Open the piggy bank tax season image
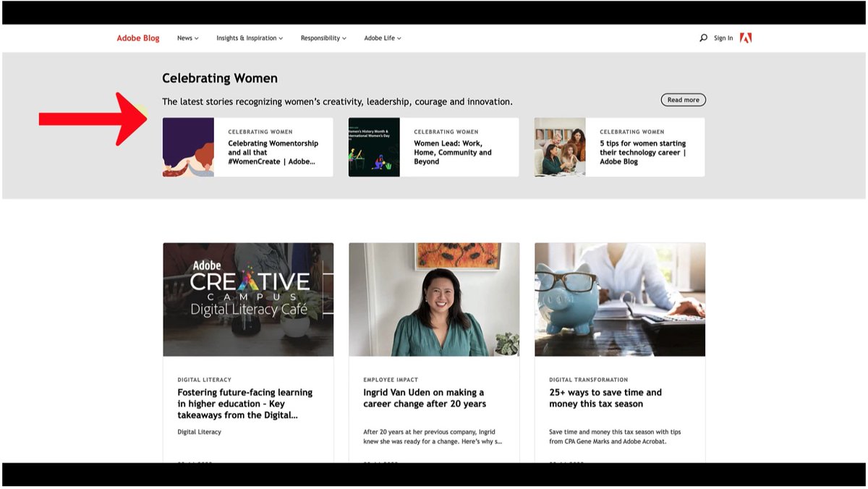 tap(620, 299)
